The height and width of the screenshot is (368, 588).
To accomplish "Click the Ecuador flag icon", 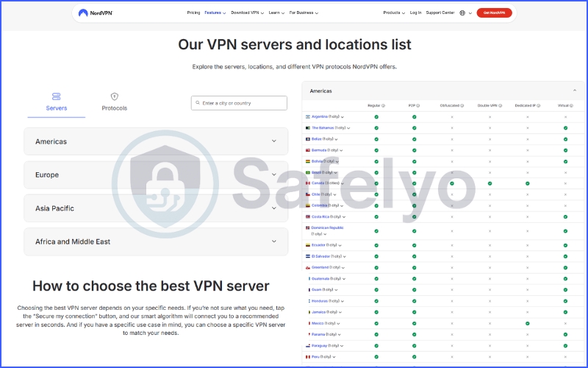I will coord(308,245).
